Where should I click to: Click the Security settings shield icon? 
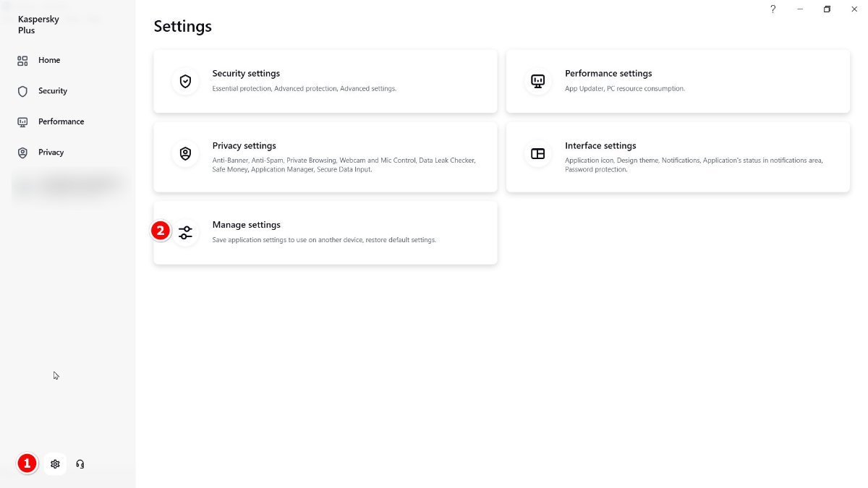185,81
